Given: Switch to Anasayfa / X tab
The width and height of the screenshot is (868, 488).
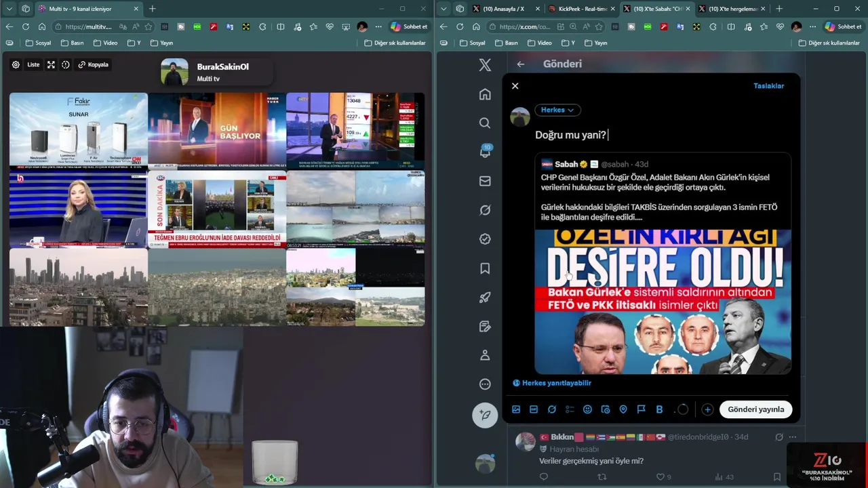Looking at the screenshot, I should tap(505, 9).
